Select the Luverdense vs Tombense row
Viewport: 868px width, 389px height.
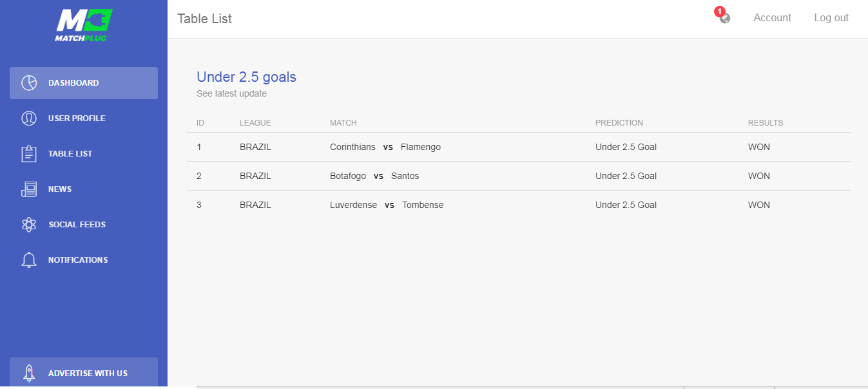point(519,205)
